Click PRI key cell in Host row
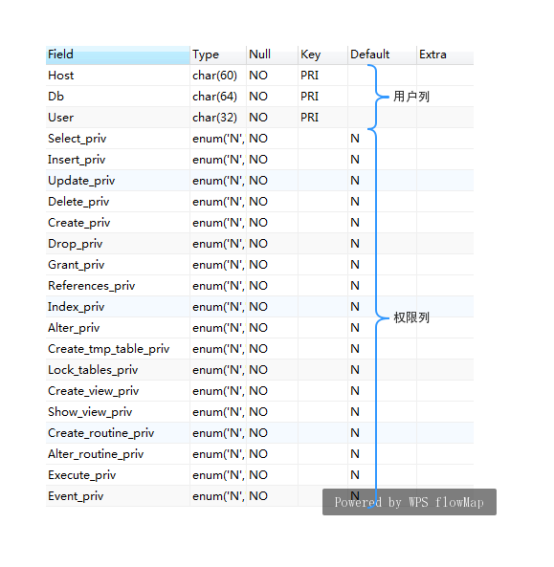 pos(323,76)
